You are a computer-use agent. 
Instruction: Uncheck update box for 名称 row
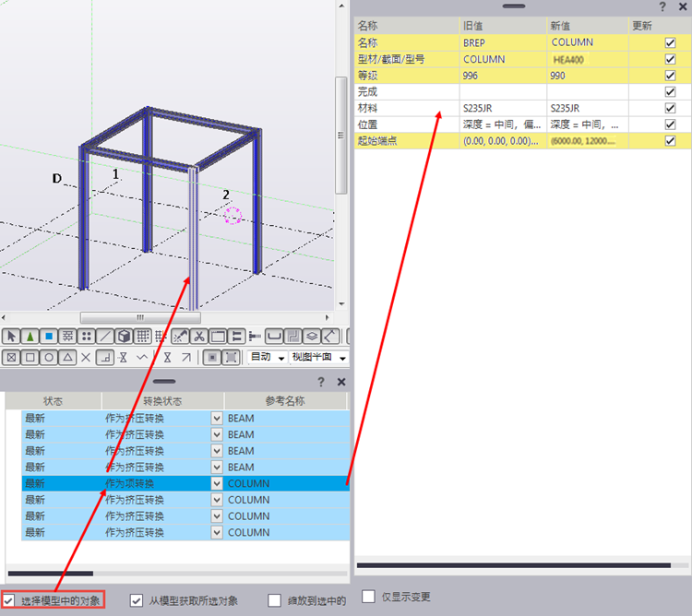(x=670, y=42)
